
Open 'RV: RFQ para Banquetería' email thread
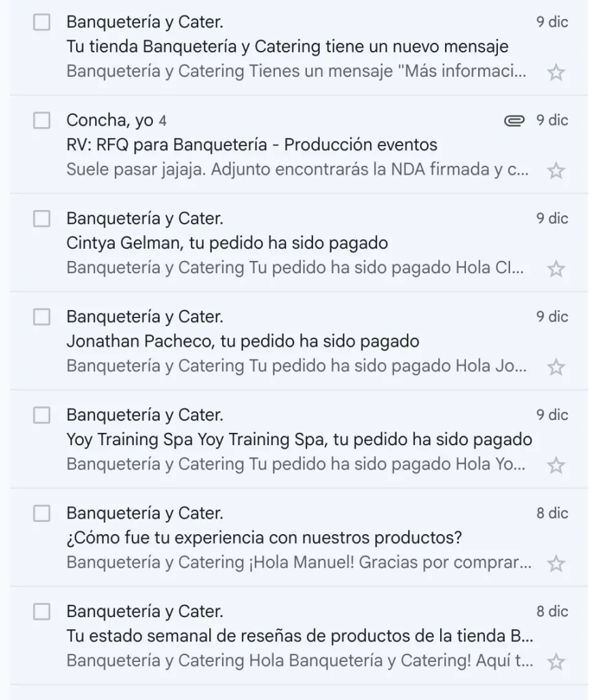click(x=251, y=145)
